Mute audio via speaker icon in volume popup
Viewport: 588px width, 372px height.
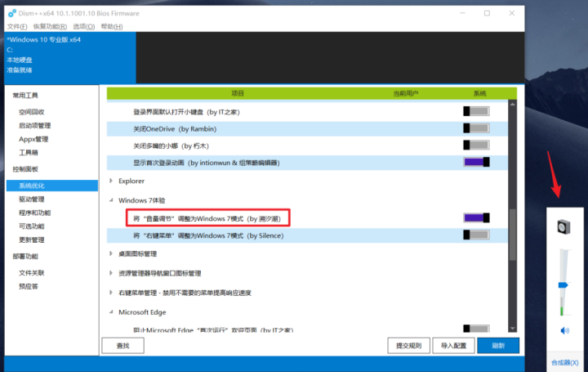coord(564,330)
